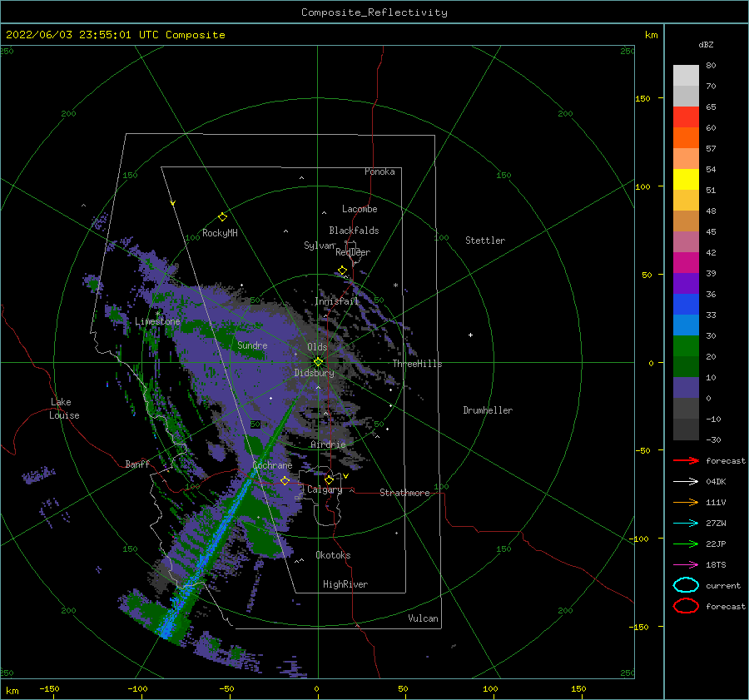The width and height of the screenshot is (749, 700).
Task: Click the Strathmore city label
Action: click(x=404, y=493)
